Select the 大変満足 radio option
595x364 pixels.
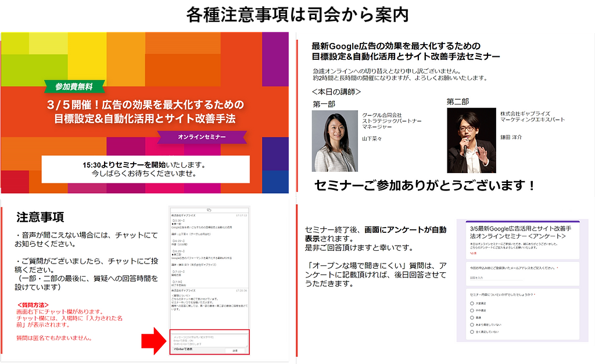[x=472, y=303]
